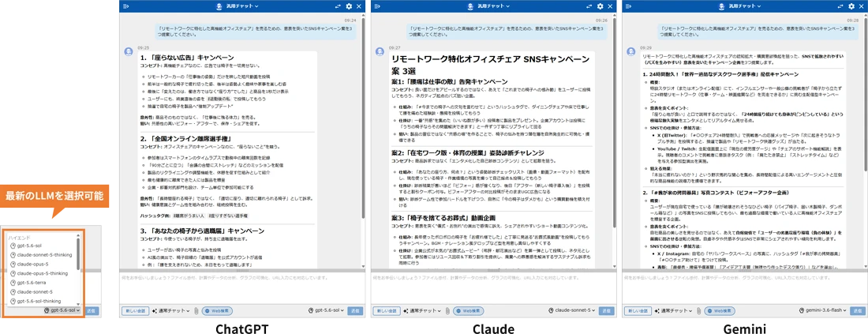This screenshot has width=868, height=334.
Task: Click heading 「全国オンライン離席選手権」
Action: coord(186,137)
